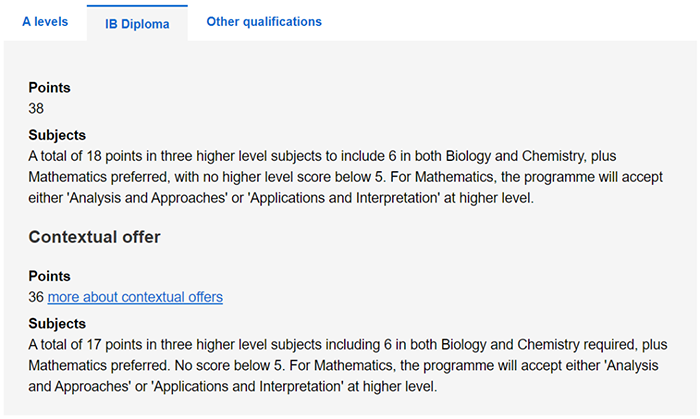Click 'A total of 17 points' text
700x419 pixels.
tap(88, 345)
